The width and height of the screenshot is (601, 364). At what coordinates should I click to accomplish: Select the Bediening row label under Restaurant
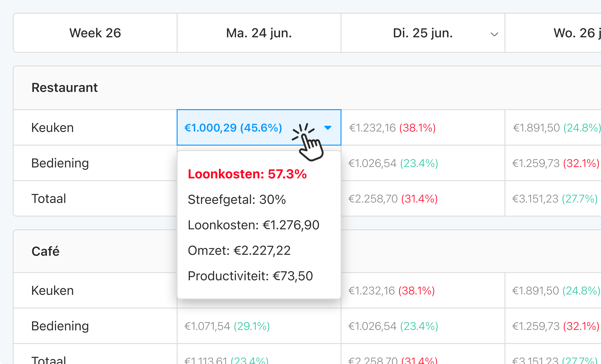coord(60,163)
